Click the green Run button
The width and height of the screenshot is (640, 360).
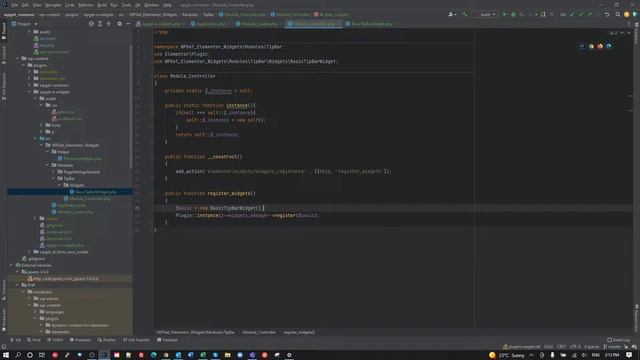coord(505,14)
